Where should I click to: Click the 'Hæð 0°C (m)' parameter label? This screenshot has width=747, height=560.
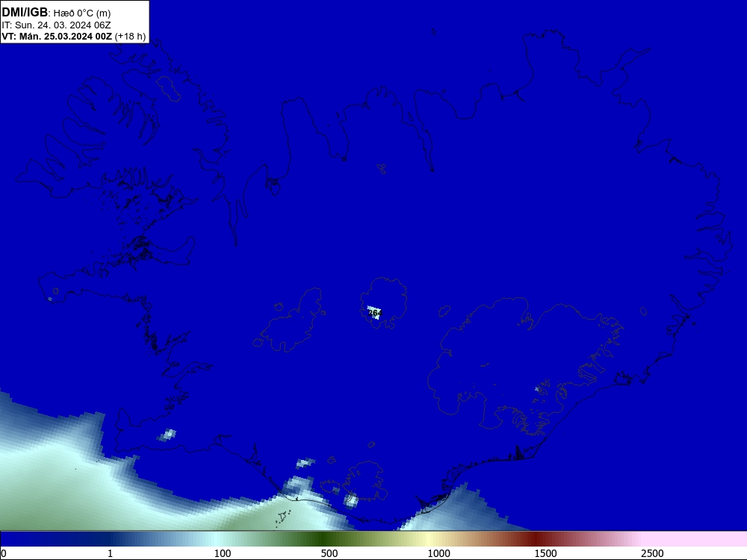82,13
